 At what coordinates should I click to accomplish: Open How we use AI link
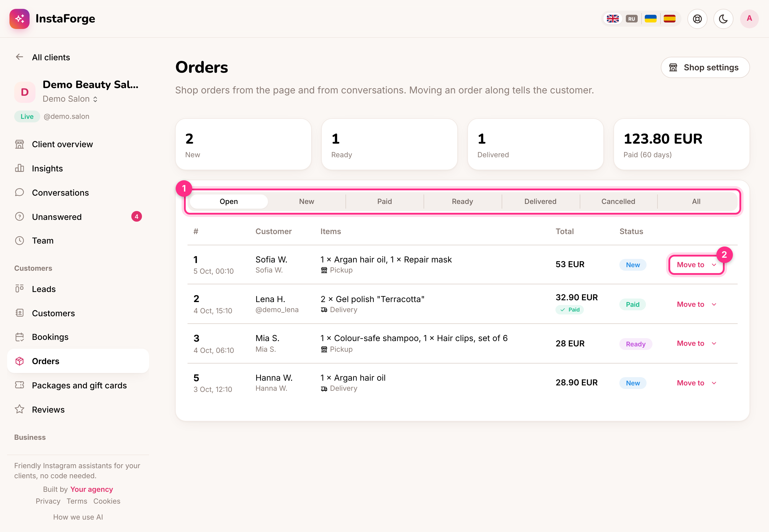(x=78, y=517)
